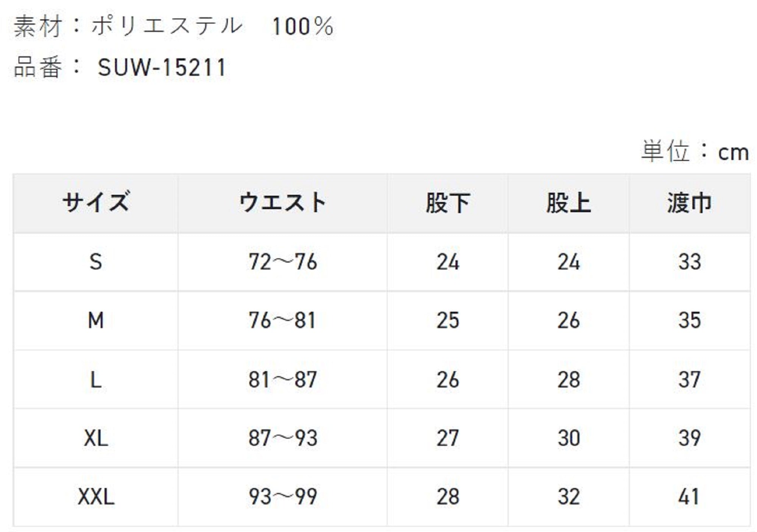The image size is (757, 532).
Task: Select the ウエスト column header
Action: (x=282, y=203)
